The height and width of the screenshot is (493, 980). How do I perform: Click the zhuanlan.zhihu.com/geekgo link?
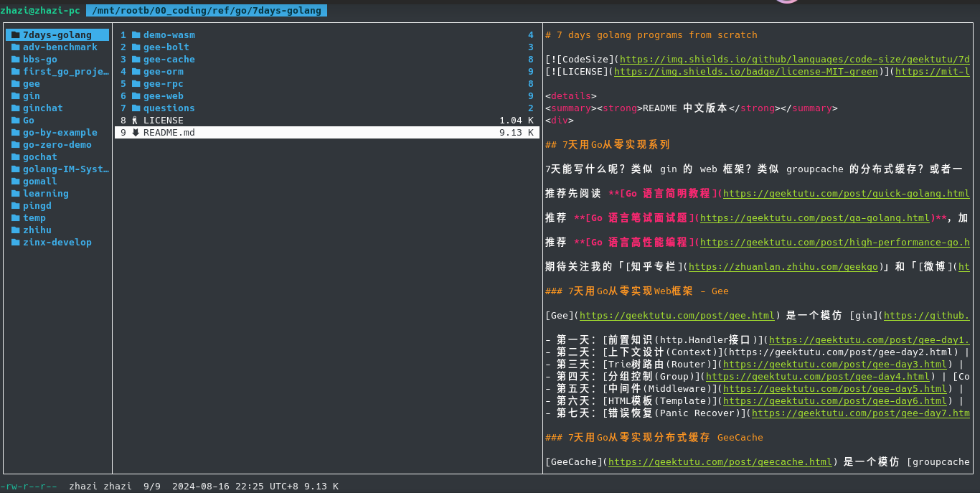click(783, 267)
